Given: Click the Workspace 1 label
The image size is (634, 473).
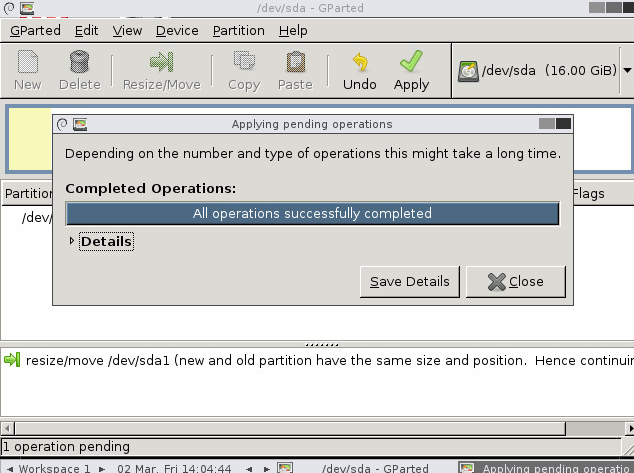Looking at the screenshot, I should coord(54,468).
